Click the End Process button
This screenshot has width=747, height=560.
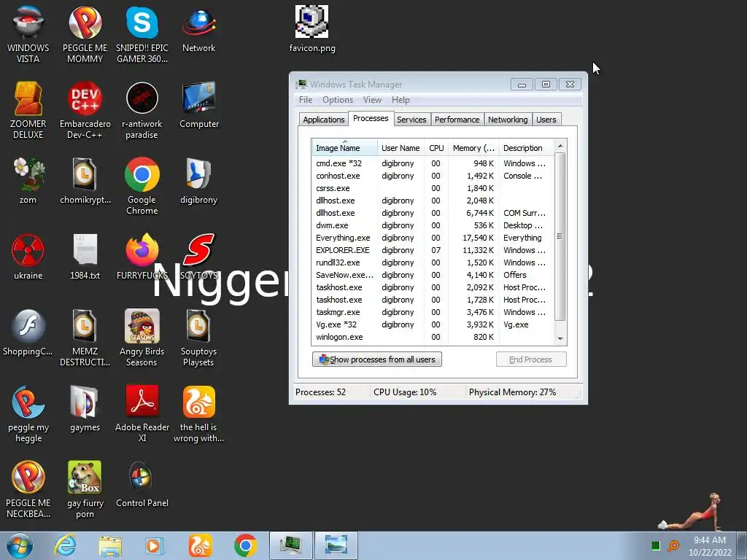click(531, 359)
